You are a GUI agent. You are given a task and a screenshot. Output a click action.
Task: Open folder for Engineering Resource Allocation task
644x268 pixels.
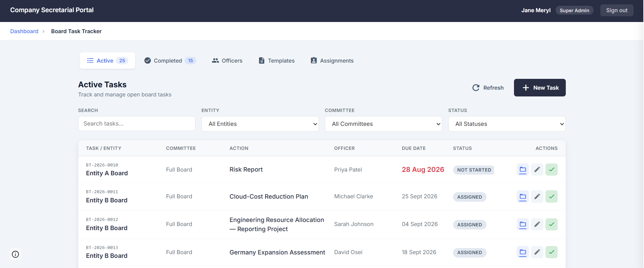pyautogui.click(x=523, y=224)
